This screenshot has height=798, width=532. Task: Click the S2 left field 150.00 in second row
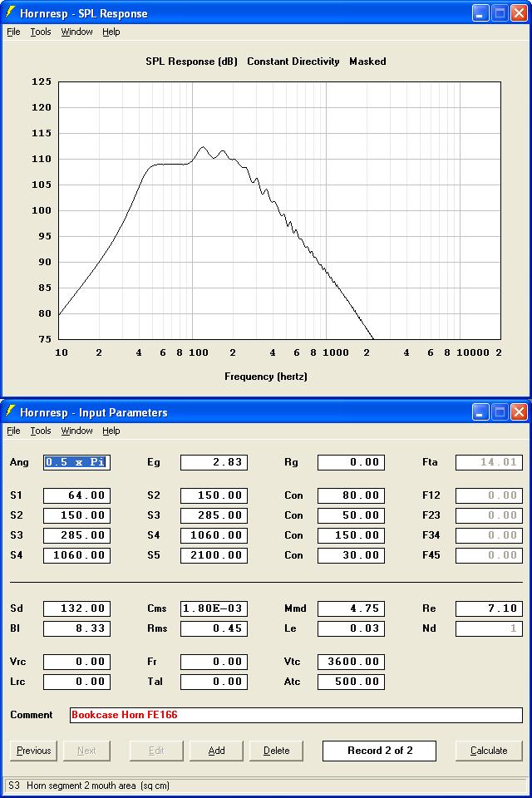[76, 515]
